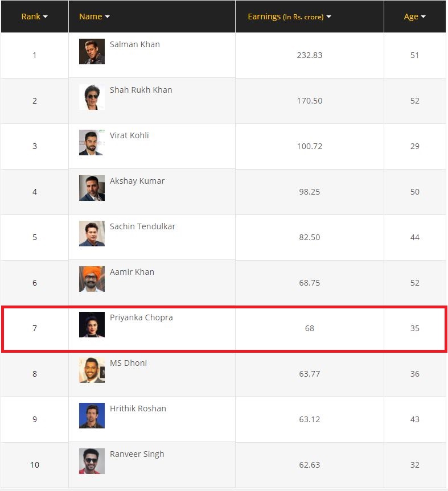Open Salman Khan's thumbnail photo

point(92,51)
